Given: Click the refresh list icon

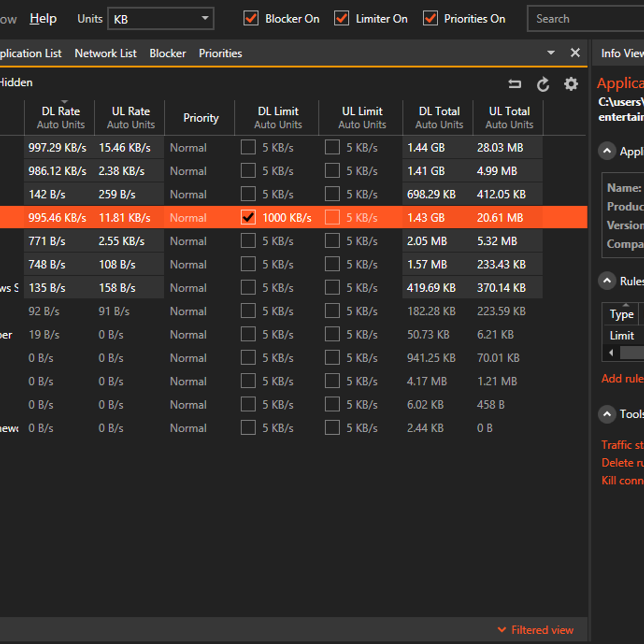Looking at the screenshot, I should click(543, 85).
